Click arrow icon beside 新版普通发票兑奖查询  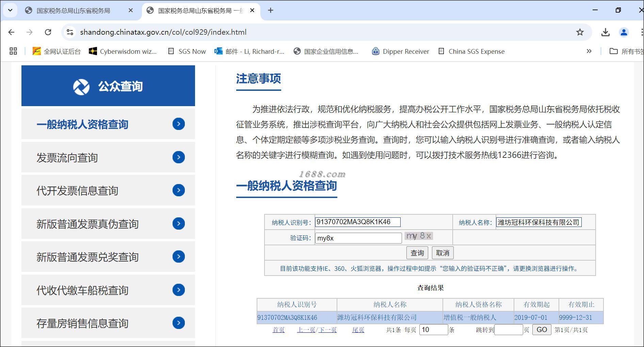[179, 257]
